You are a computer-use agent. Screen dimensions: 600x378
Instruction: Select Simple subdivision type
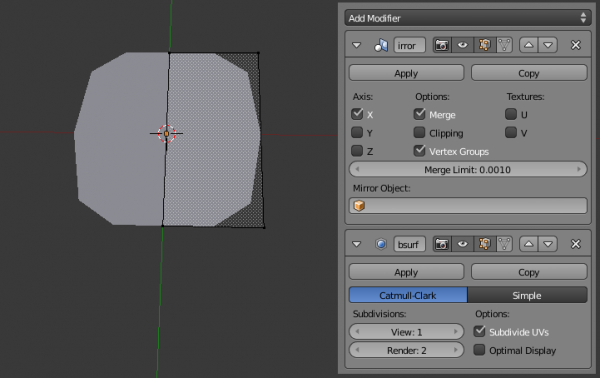pos(527,295)
